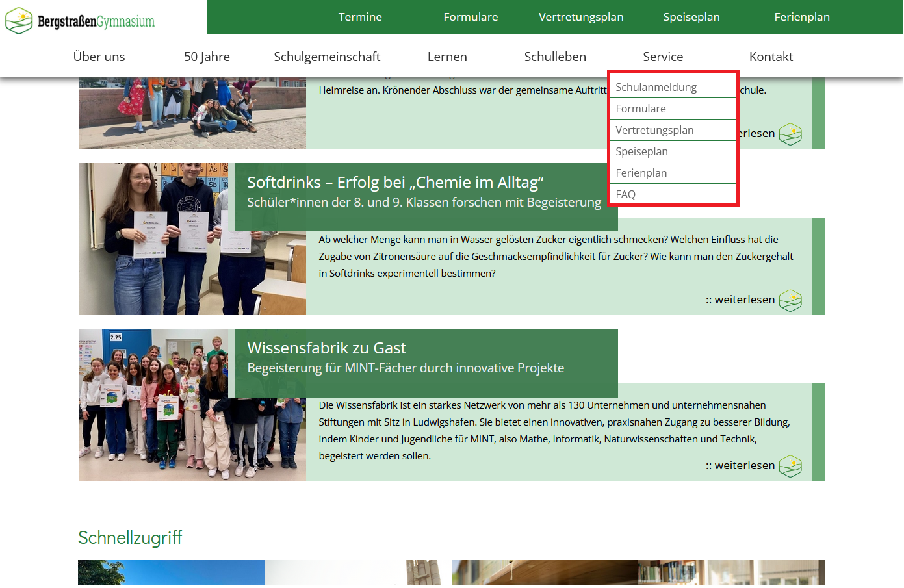The image size is (904, 588).
Task: Go to Ferienplan in the green top bar
Action: [801, 17]
